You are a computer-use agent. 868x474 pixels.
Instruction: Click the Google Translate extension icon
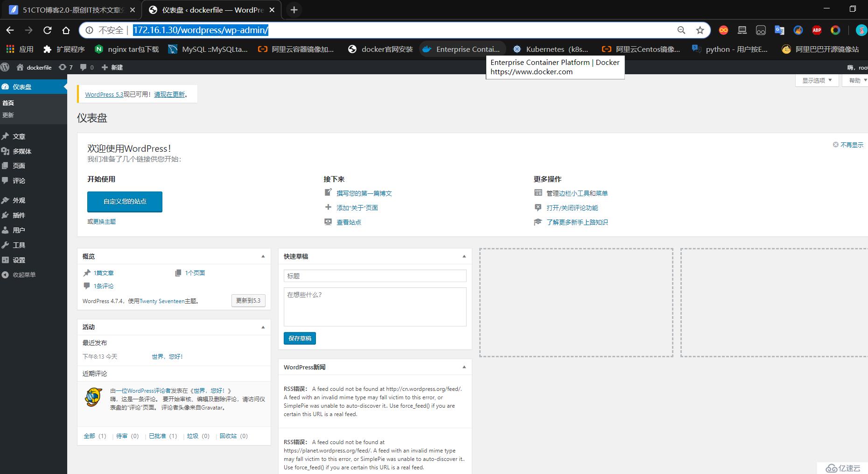coord(779,30)
